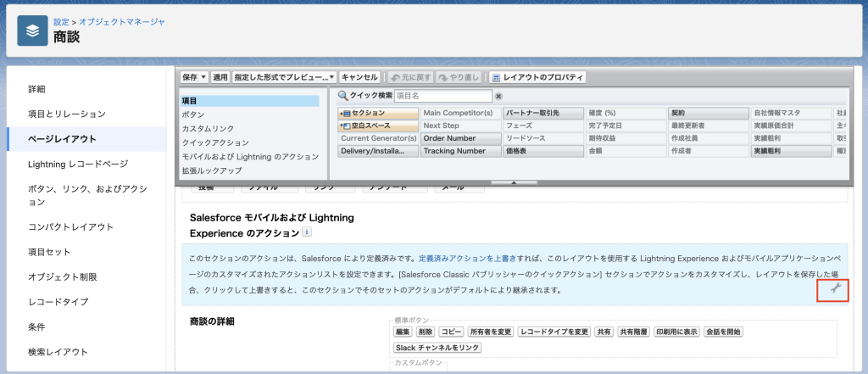Click the レコードタイプを変更 standard button
The height and width of the screenshot is (374, 868).
tap(554, 332)
